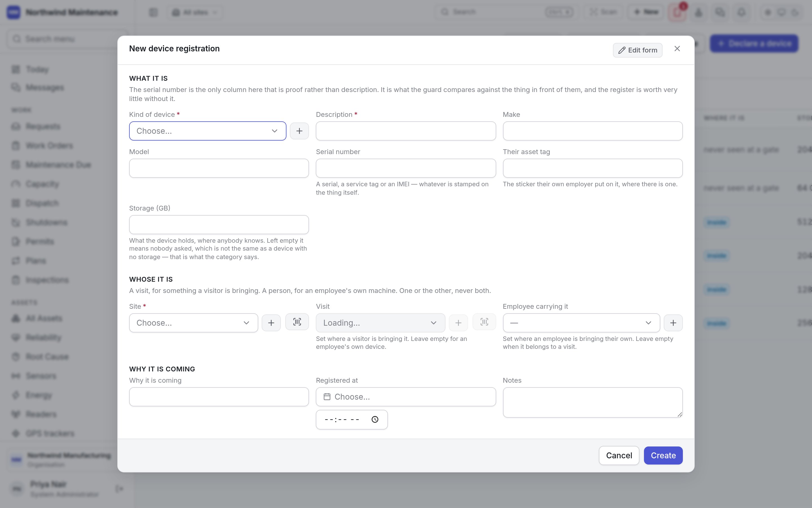
Task: Focus the Serial number field
Action: point(406,168)
